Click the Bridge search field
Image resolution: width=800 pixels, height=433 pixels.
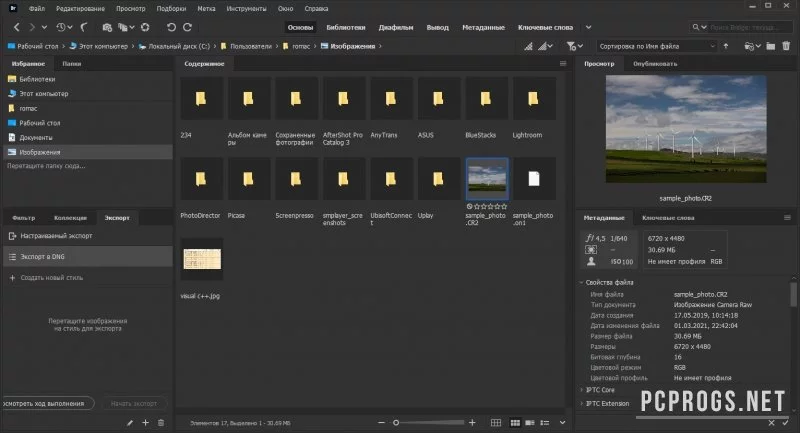pyautogui.click(x=743, y=27)
